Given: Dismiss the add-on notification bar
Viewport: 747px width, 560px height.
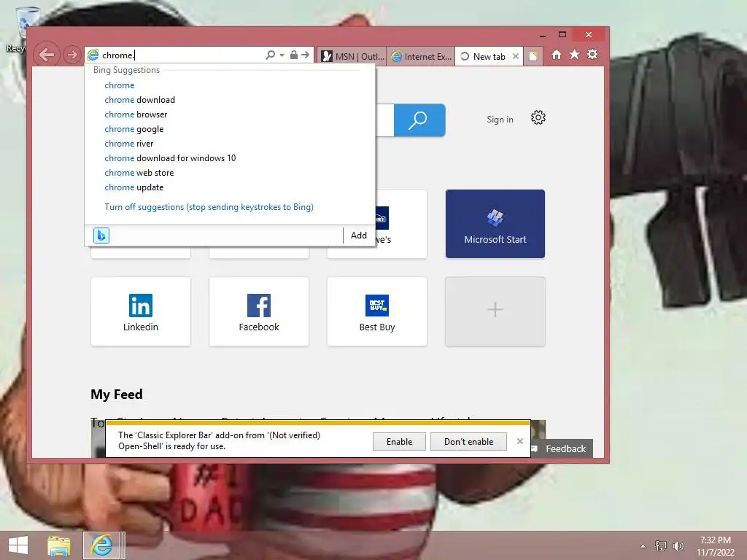Looking at the screenshot, I should pos(519,441).
